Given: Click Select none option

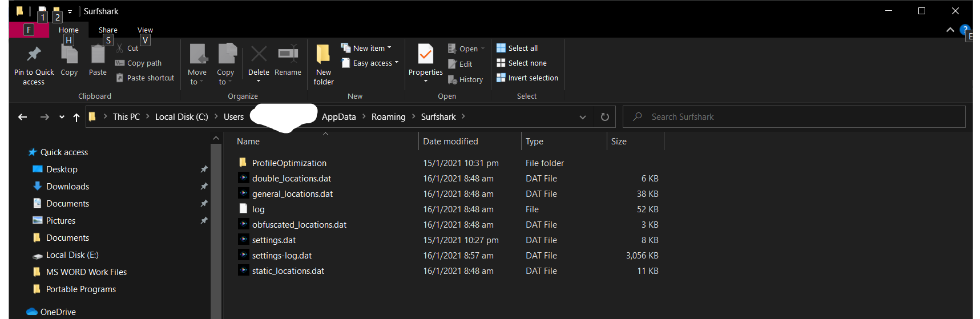Looking at the screenshot, I should tap(527, 63).
